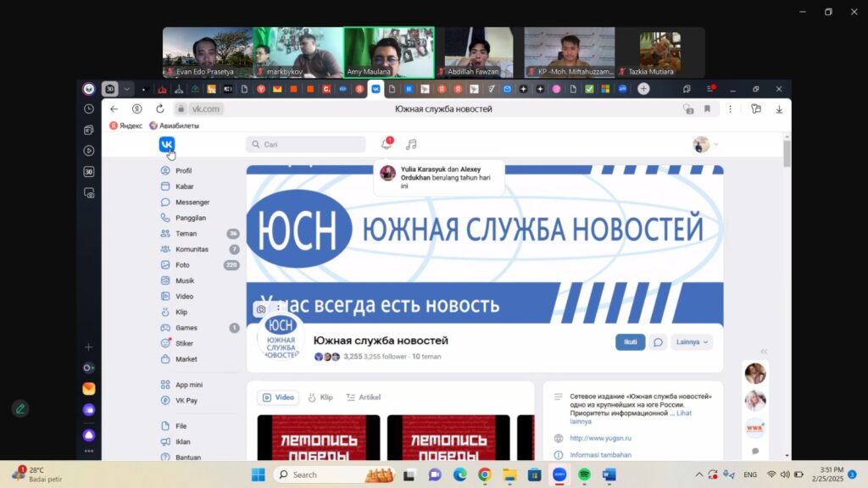Open first Летопись победы video thumbnail
The width and height of the screenshot is (868, 488).
click(x=319, y=438)
